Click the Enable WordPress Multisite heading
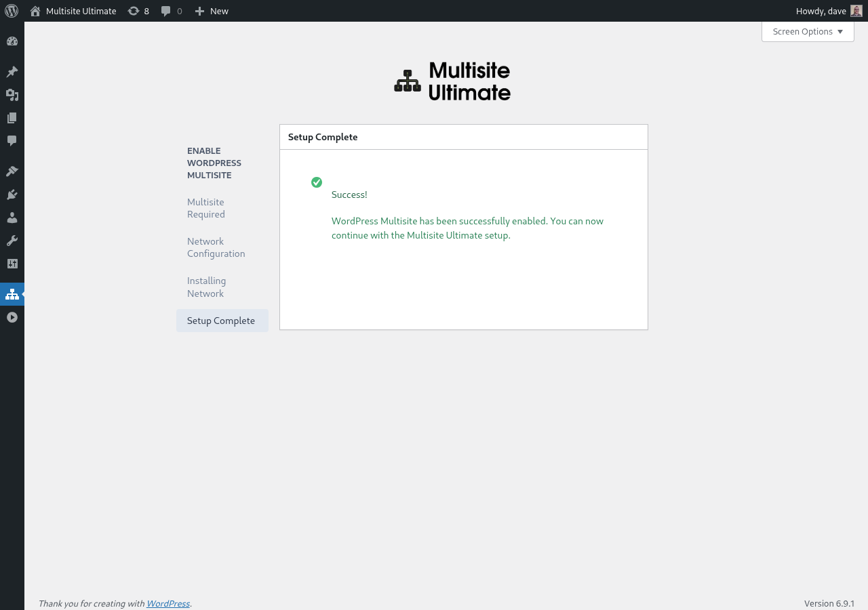Screen dimensions: 868x610 click(x=214, y=163)
